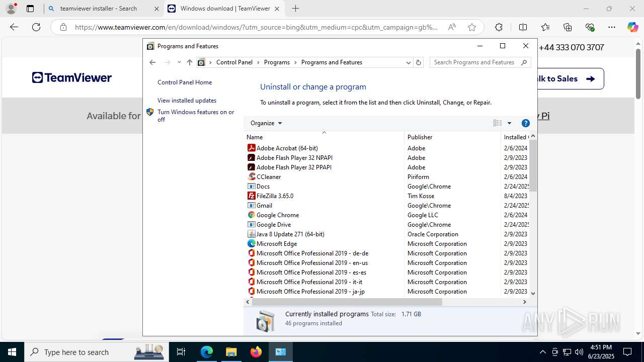Screen dimensions: 644x362
Task: Click the Google Drive app icon
Action: pyautogui.click(x=252, y=224)
